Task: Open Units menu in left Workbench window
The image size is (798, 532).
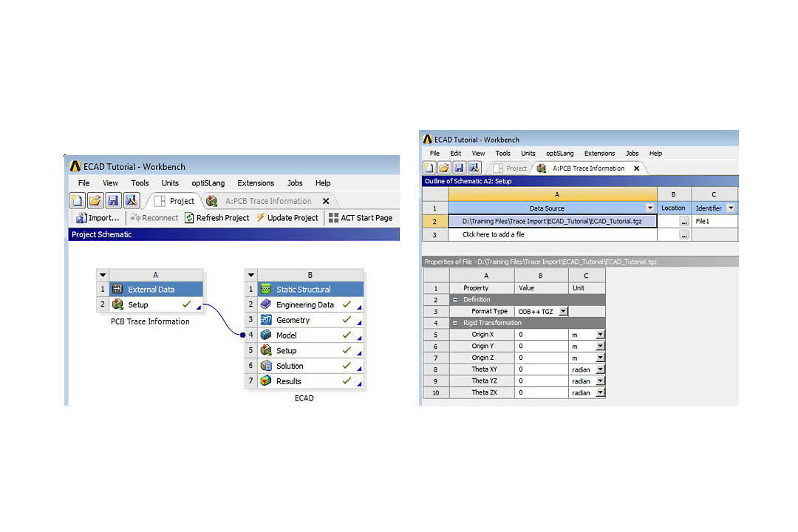Action: point(170,183)
